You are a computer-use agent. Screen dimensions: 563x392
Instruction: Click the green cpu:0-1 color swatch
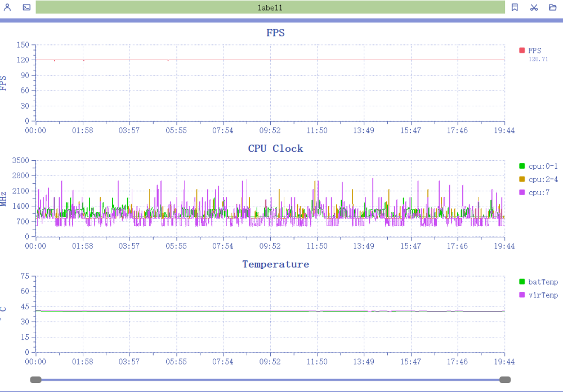point(522,166)
